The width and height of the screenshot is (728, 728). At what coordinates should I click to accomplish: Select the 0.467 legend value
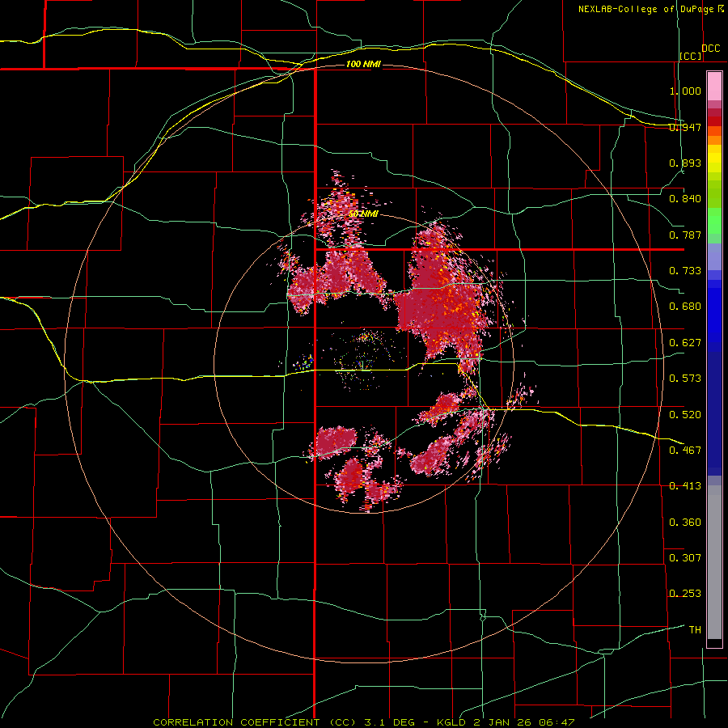(x=685, y=451)
